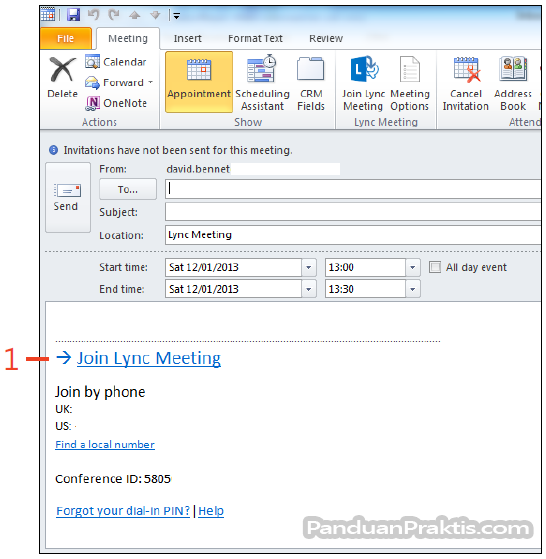Click the Send button
546x559 pixels.
[68, 198]
